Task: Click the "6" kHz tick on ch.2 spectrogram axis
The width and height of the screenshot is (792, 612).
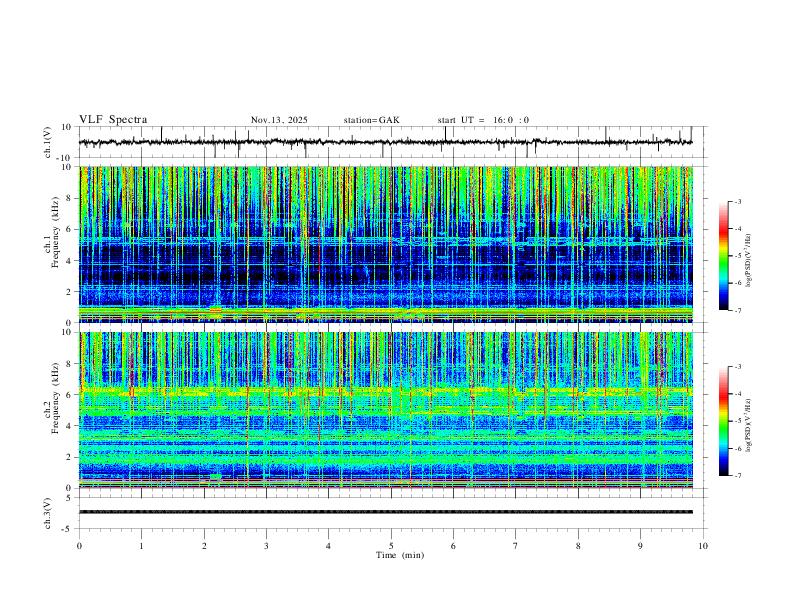Action: click(x=70, y=395)
